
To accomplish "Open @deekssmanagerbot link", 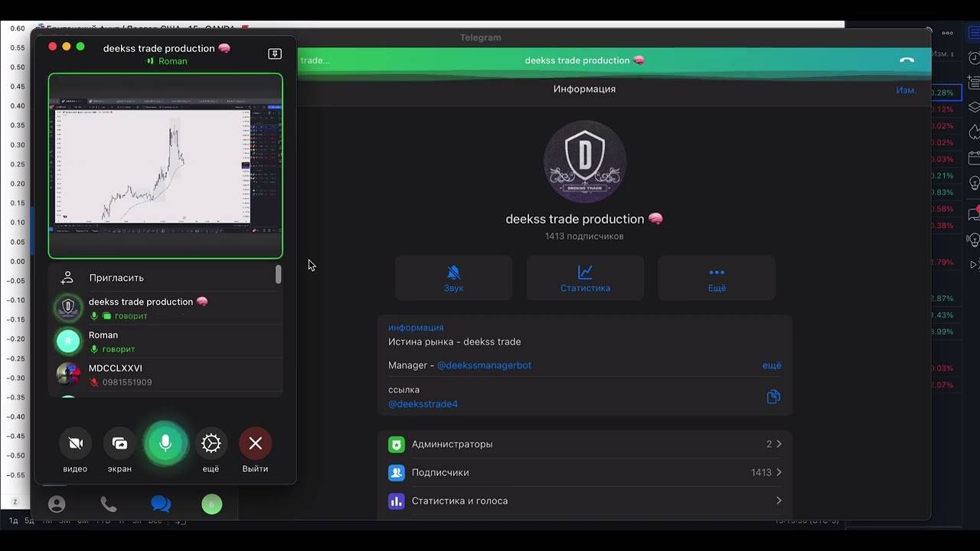I will coord(484,365).
